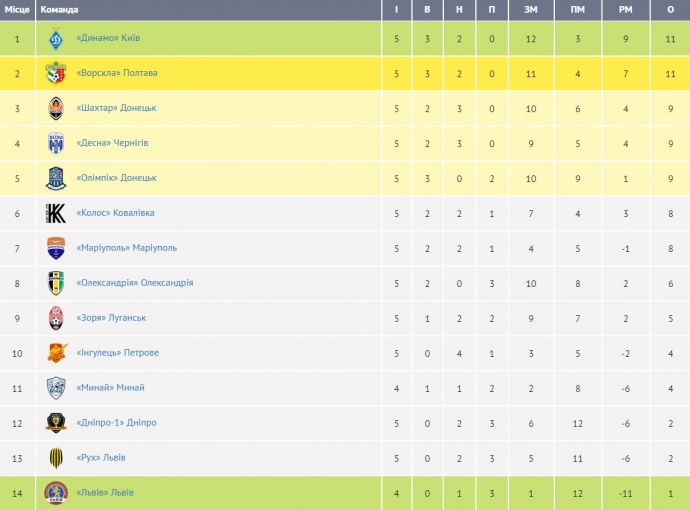Click the Mariupol club crest
Screen dimensions: 690x510
pyautogui.click(x=56, y=248)
